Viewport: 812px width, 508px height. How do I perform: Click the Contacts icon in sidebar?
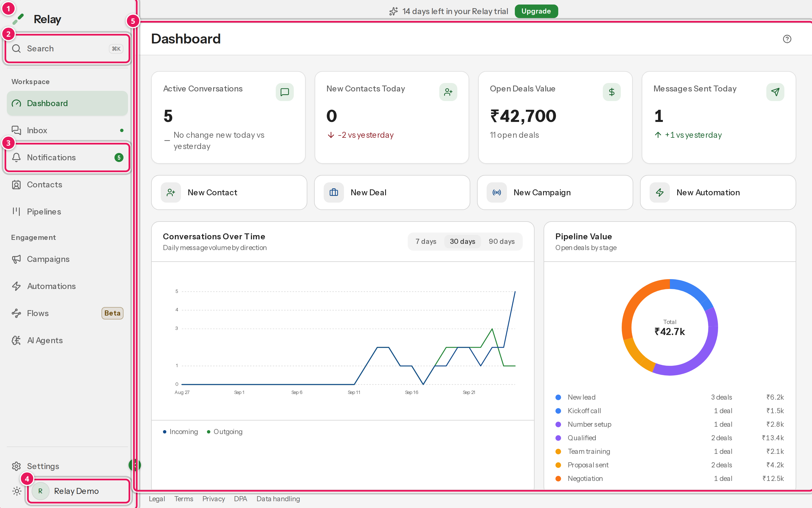point(16,185)
